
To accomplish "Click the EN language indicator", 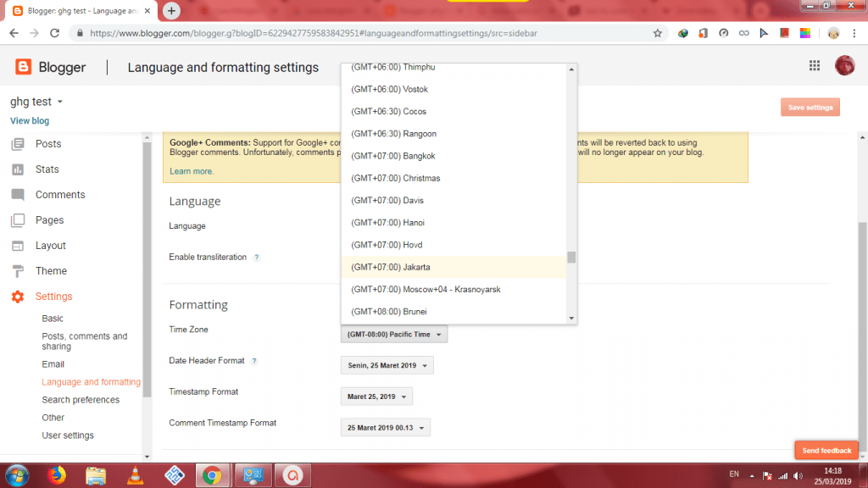I will (x=734, y=474).
